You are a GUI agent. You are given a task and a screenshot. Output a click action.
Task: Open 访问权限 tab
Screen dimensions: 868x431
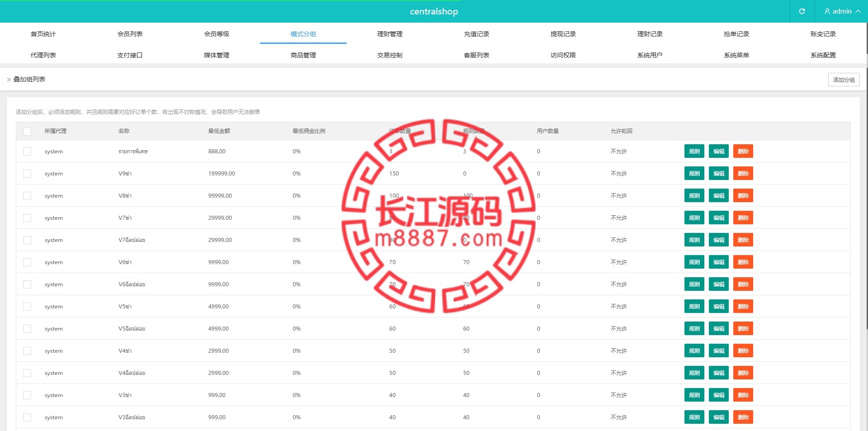point(563,55)
